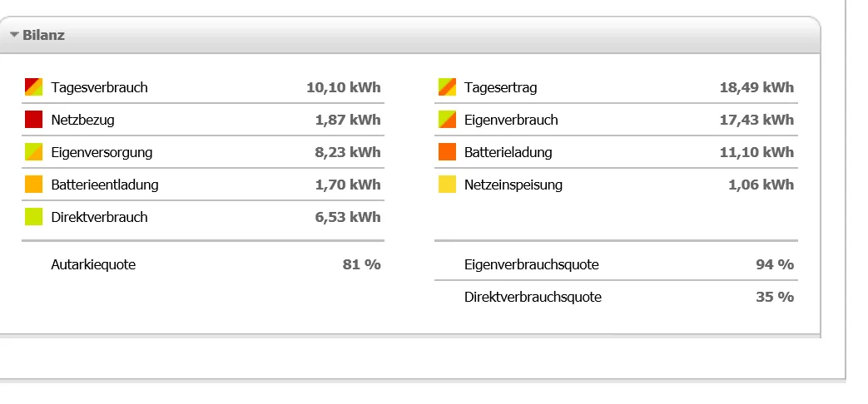The image size is (868, 404).
Task: Click the yellow Netzeinspeisung legend icon
Action: [447, 184]
